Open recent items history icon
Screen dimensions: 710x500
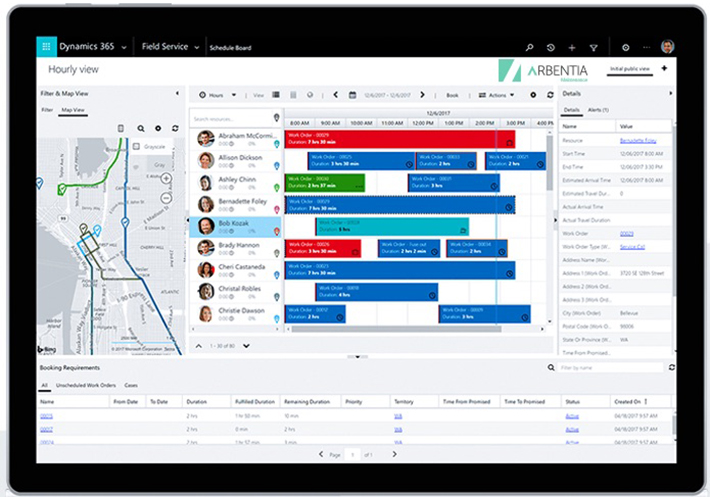551,47
